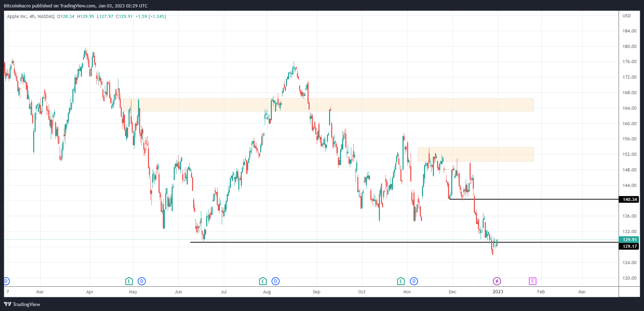Click the Apr label on time axis

90,292
